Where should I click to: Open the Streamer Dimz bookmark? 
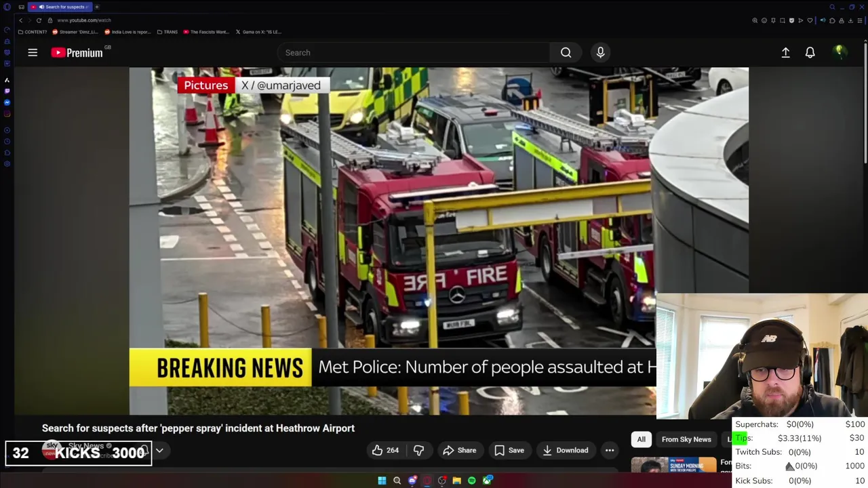click(75, 32)
